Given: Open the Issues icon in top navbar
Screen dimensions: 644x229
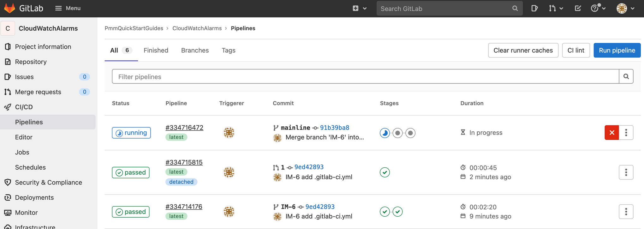Looking at the screenshot, I should tap(534, 9).
